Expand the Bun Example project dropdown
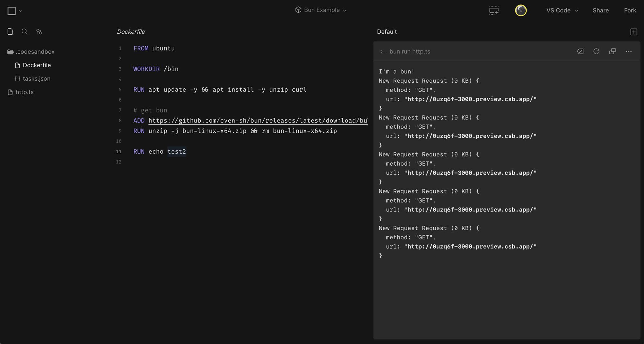 point(321,10)
